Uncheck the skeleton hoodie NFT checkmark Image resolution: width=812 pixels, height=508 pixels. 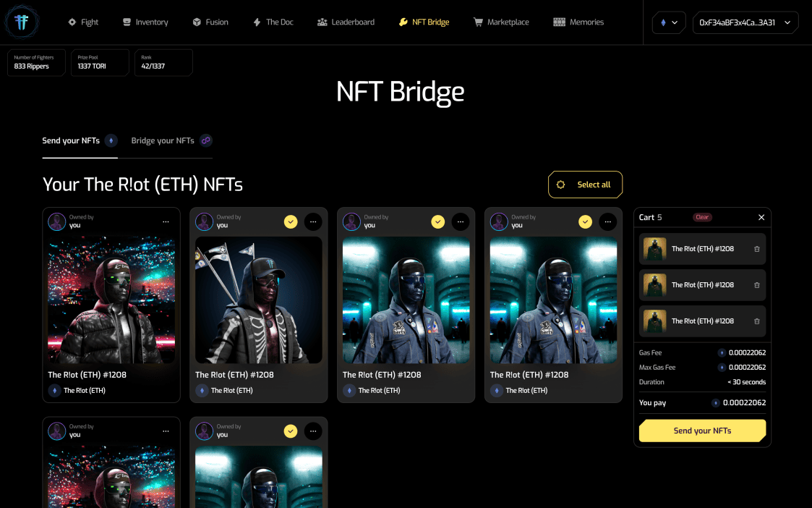291,222
